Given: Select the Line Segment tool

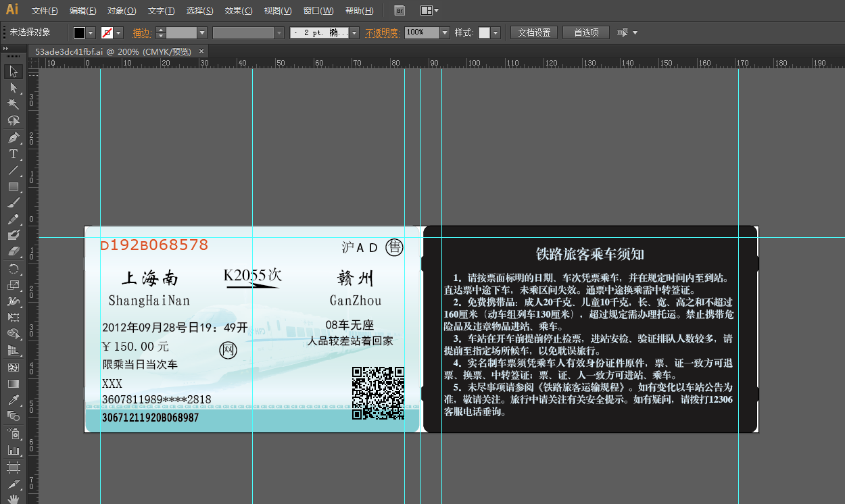Looking at the screenshot, I should point(13,170).
